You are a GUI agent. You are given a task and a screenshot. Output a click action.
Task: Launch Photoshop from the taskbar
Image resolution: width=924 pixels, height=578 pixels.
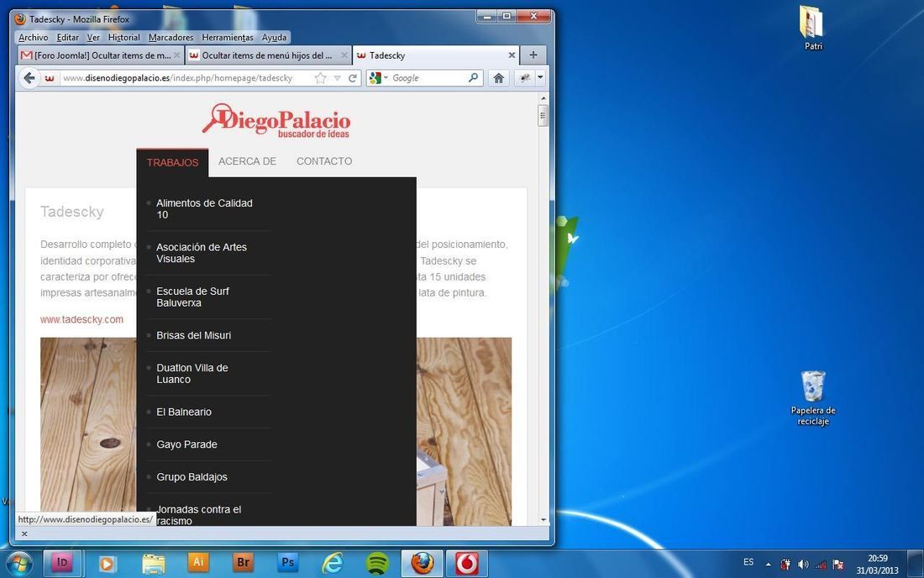(x=287, y=563)
